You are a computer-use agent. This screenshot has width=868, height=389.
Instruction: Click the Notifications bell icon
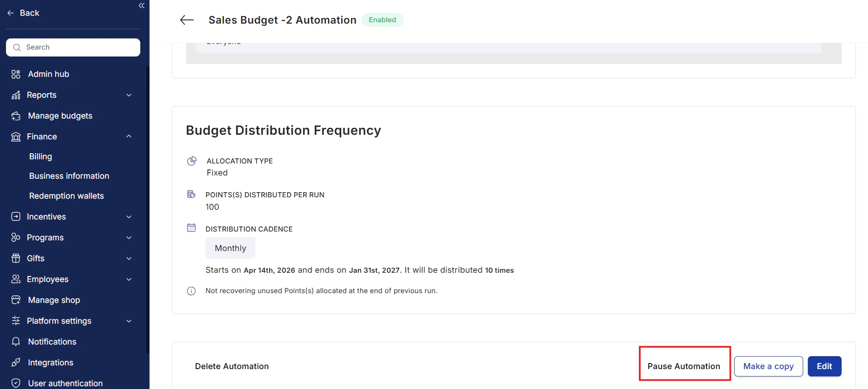click(x=16, y=342)
